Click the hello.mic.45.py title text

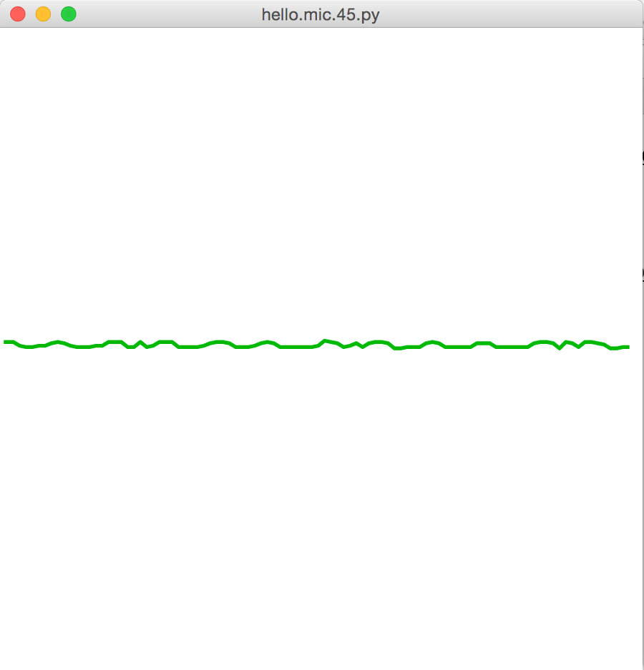(321, 15)
